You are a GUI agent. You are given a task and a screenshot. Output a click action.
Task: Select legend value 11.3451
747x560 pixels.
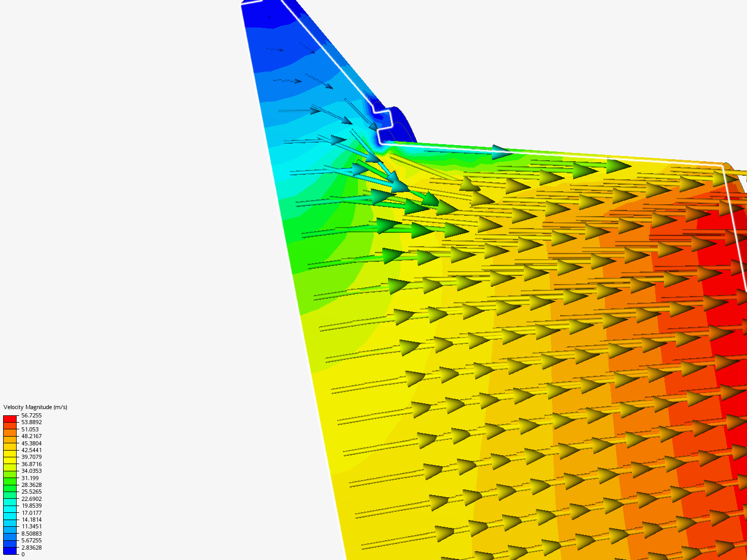(x=31, y=526)
